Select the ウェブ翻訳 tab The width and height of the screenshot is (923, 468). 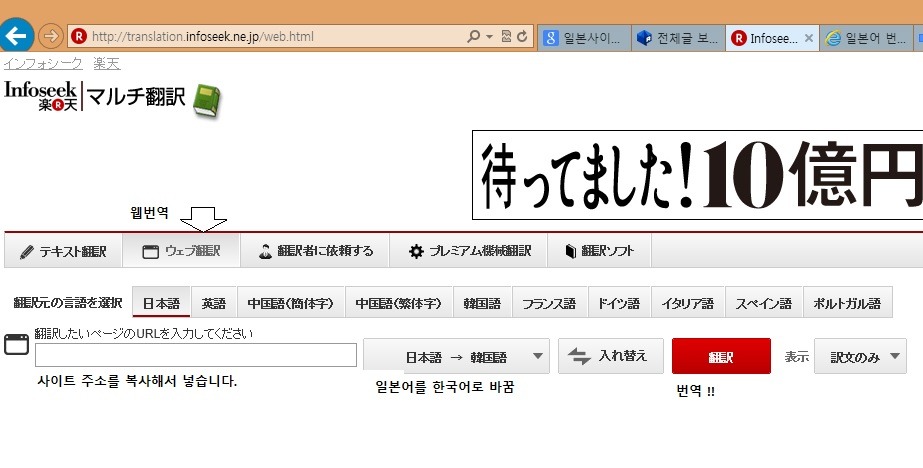(x=181, y=251)
